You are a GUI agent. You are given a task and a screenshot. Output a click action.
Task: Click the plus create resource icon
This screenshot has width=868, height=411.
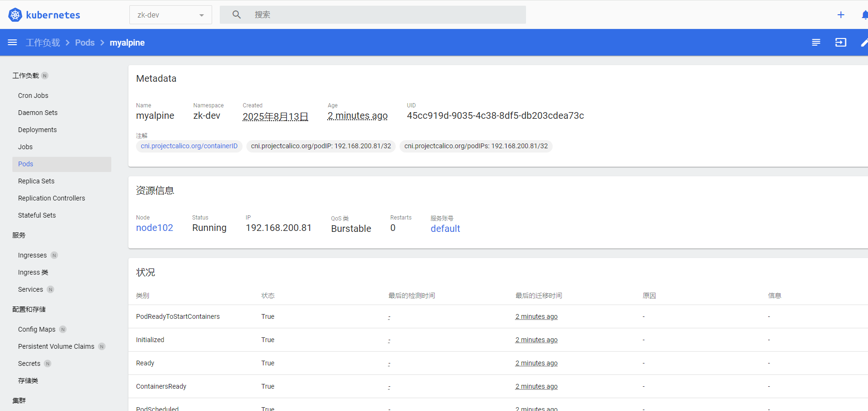840,15
